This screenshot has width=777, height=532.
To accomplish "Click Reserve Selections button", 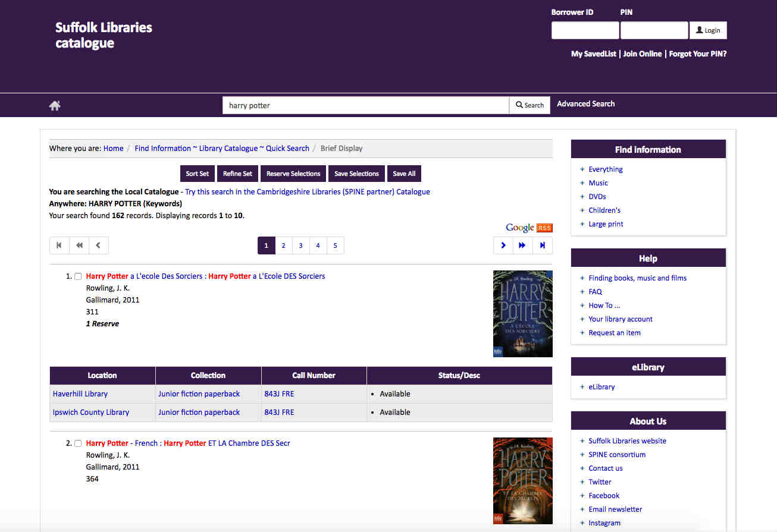I will pyautogui.click(x=293, y=174).
